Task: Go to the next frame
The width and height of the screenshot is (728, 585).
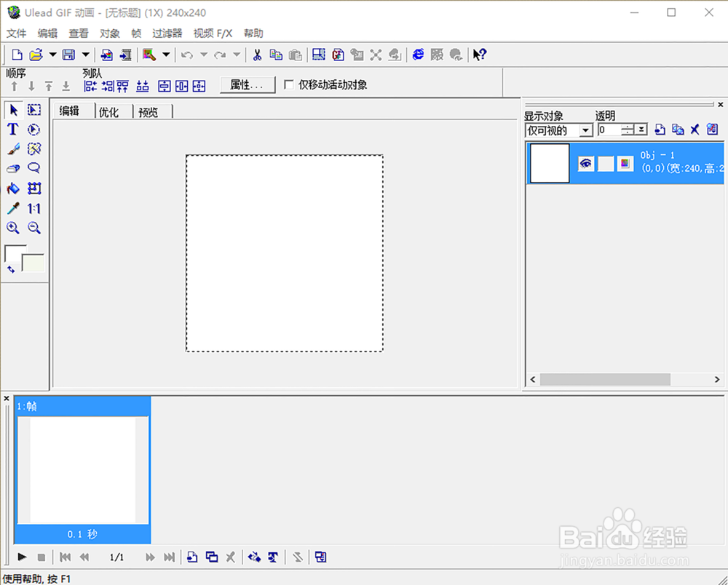Action: 149,557
